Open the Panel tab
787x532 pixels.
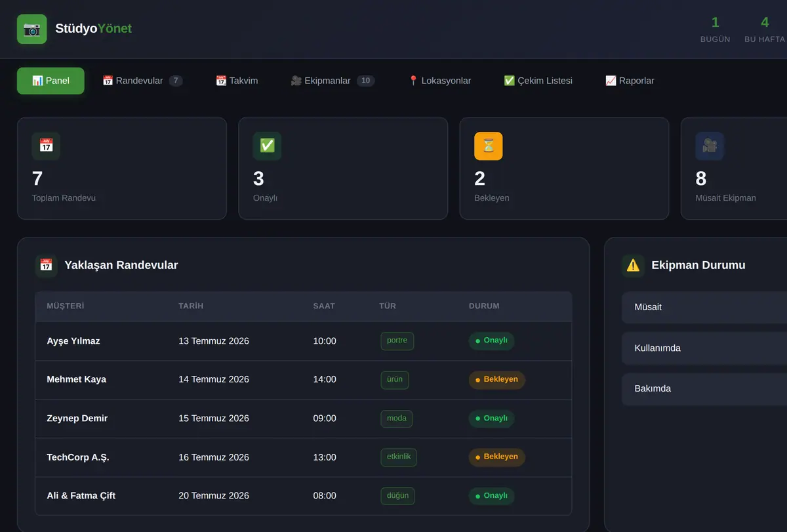pos(50,81)
